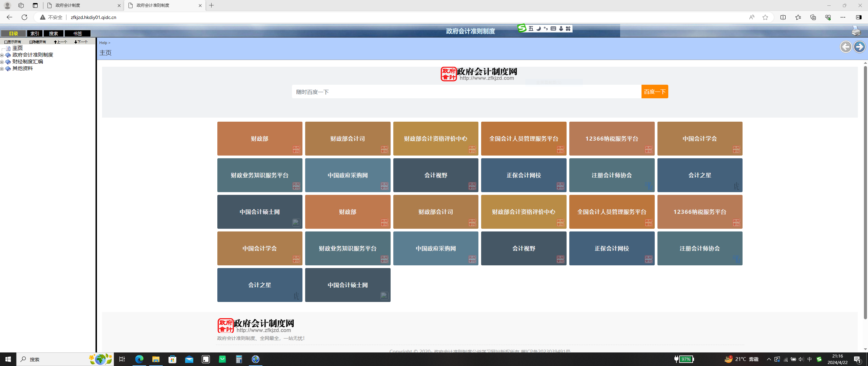This screenshot has width=868, height=366.
Task: Switch to the 政府会计制度 browser tab
Action: pos(83,5)
